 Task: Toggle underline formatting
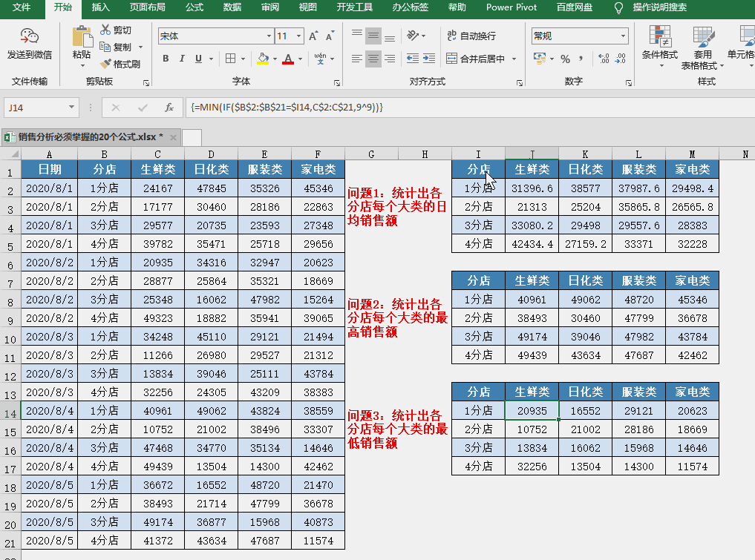(198, 59)
